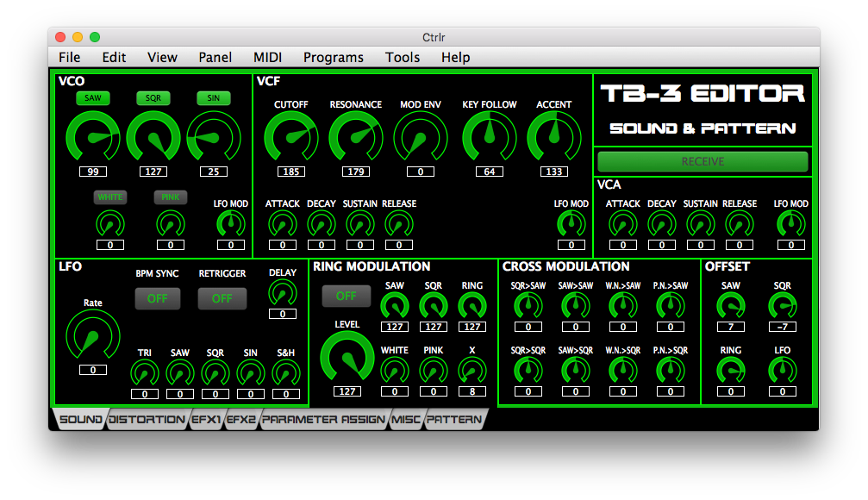The width and height of the screenshot is (868, 500).
Task: Switch on LFO RETRIGGER
Action: point(222,298)
